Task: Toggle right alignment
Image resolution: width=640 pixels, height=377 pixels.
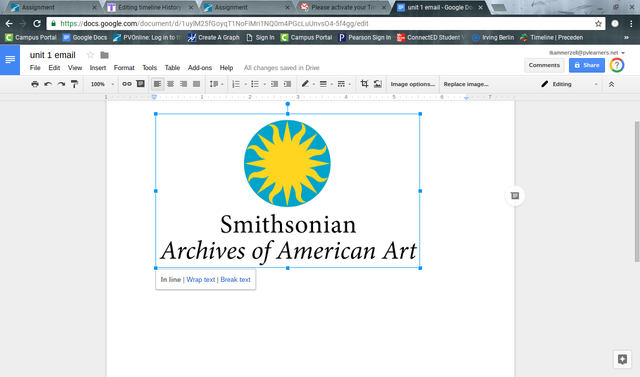Action: point(183,84)
